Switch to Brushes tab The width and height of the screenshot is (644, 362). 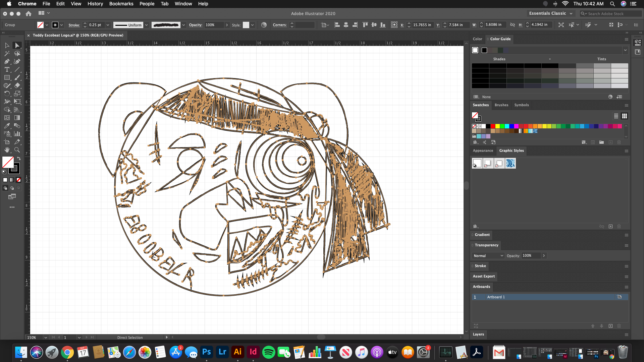(501, 105)
